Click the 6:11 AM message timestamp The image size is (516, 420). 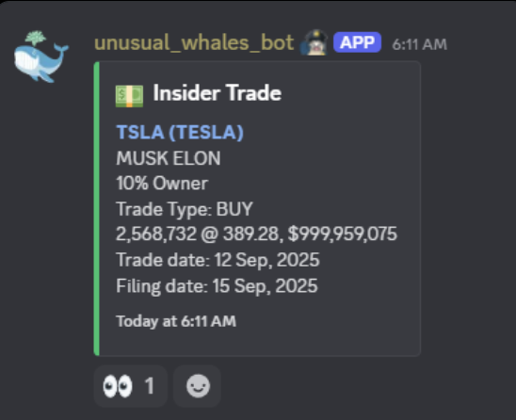coord(419,44)
